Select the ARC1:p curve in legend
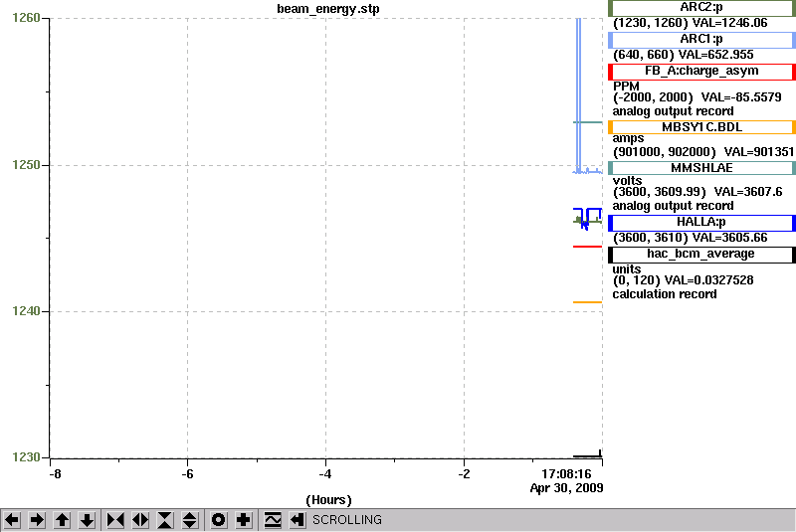 [x=701, y=40]
